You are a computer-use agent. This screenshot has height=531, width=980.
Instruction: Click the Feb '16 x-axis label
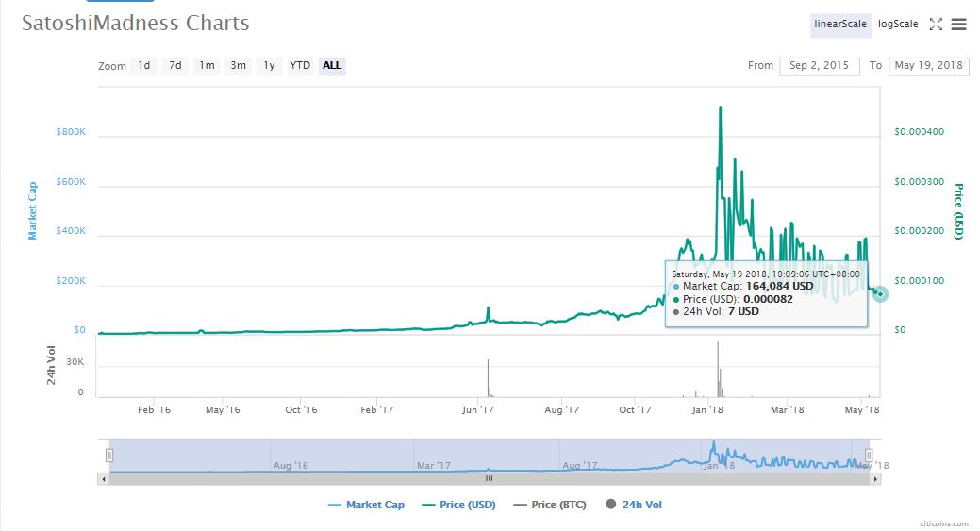tap(154, 410)
